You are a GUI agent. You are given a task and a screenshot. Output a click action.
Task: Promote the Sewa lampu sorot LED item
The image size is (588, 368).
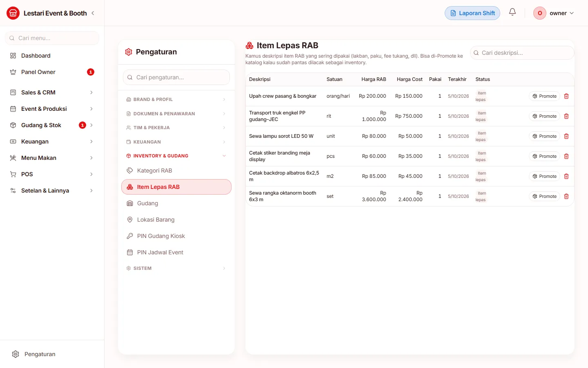click(x=545, y=136)
